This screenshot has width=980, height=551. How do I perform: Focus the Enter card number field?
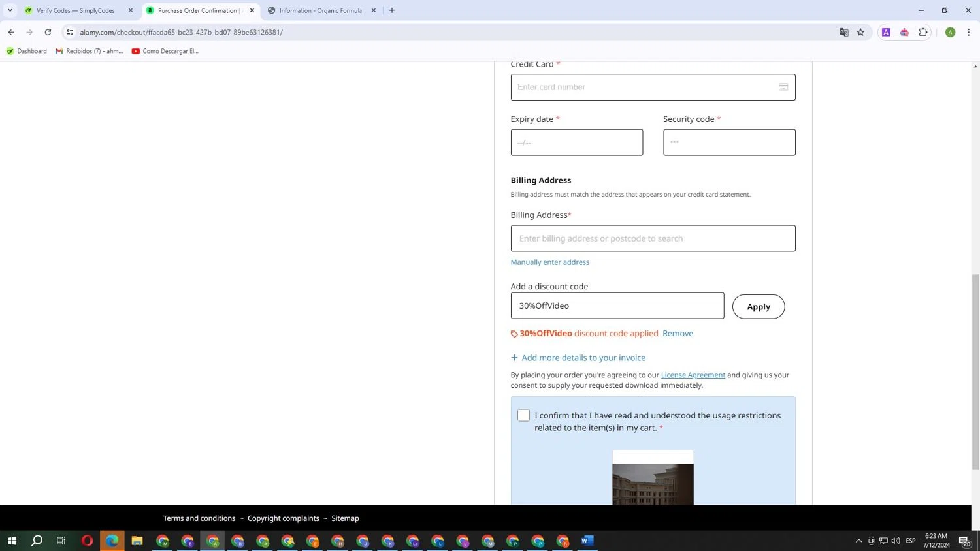point(644,87)
